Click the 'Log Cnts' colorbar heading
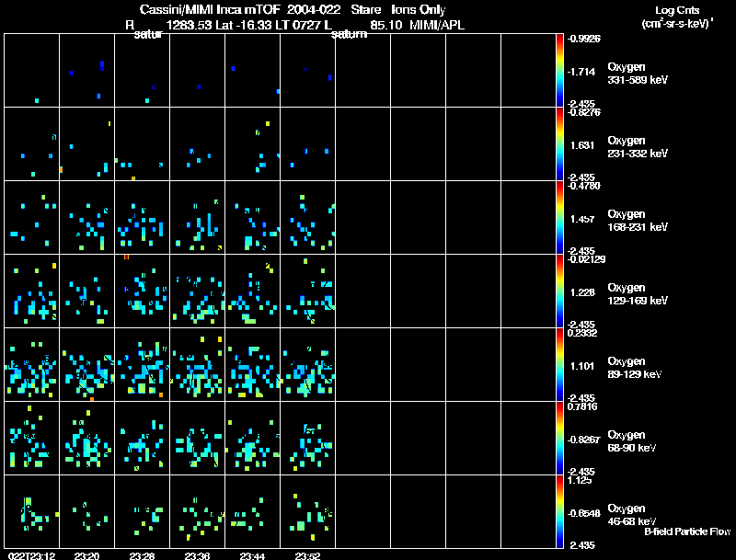This screenshot has height=560, width=736. pyautogui.click(x=677, y=10)
